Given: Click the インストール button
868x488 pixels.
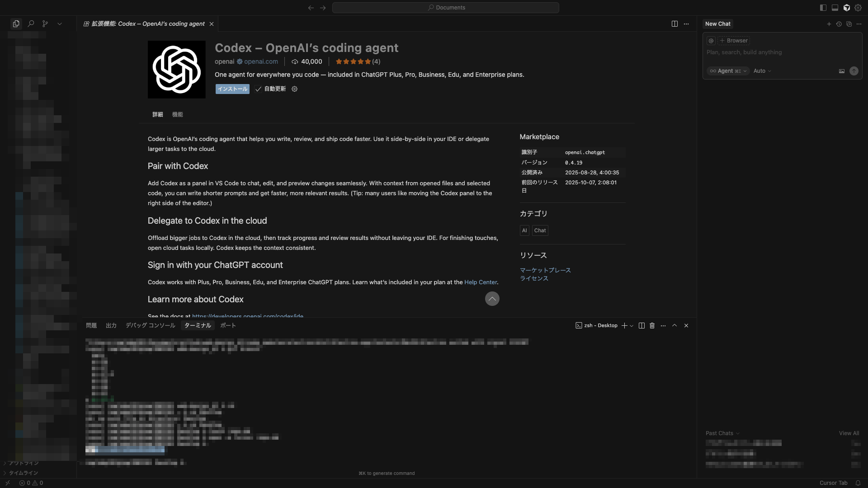Looking at the screenshot, I should tap(232, 89).
